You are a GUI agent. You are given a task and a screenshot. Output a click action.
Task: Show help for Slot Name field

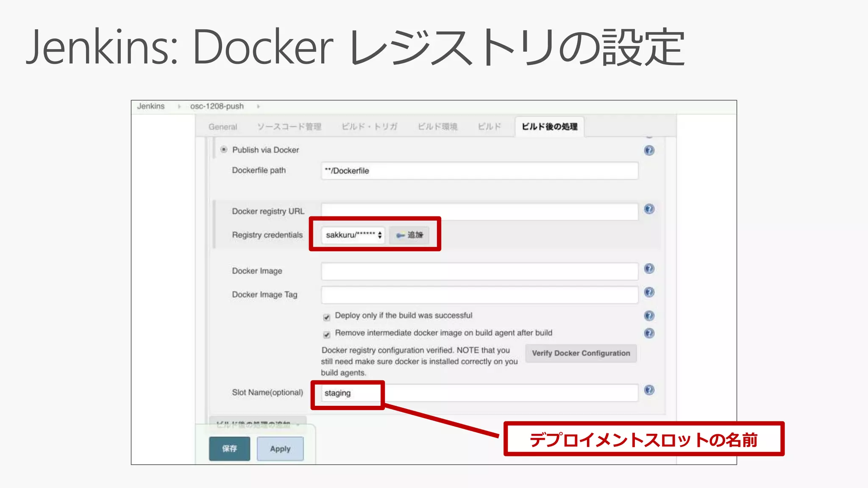(x=649, y=390)
